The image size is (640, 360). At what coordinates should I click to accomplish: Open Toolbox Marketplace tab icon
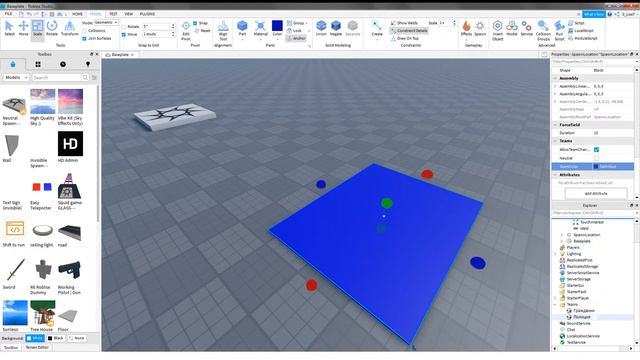tap(13, 64)
